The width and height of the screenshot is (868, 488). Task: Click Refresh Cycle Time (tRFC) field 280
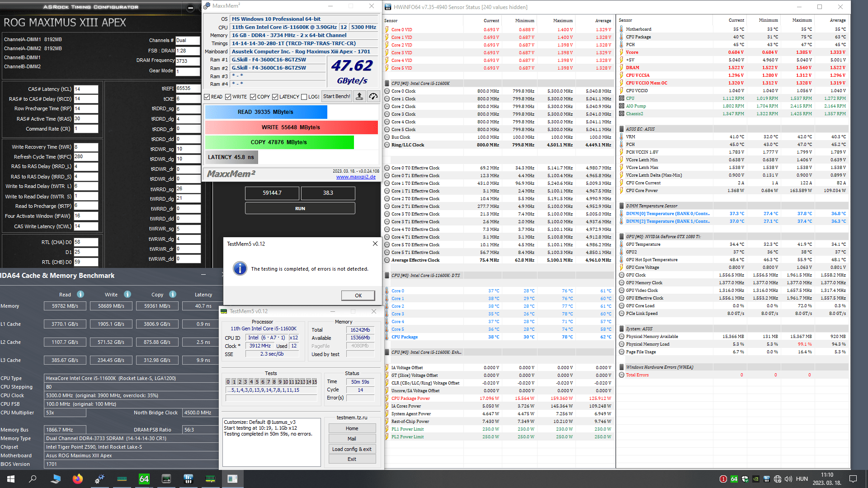click(86, 157)
